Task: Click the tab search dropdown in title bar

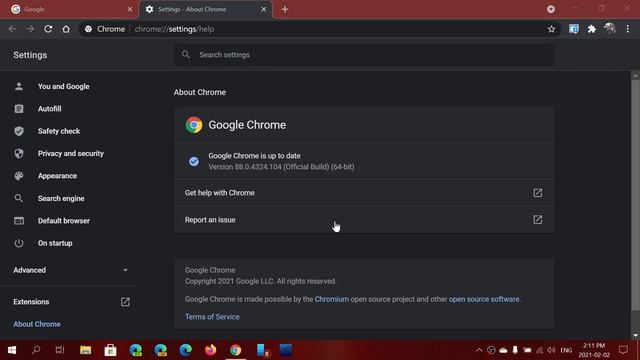Action: (x=551, y=9)
